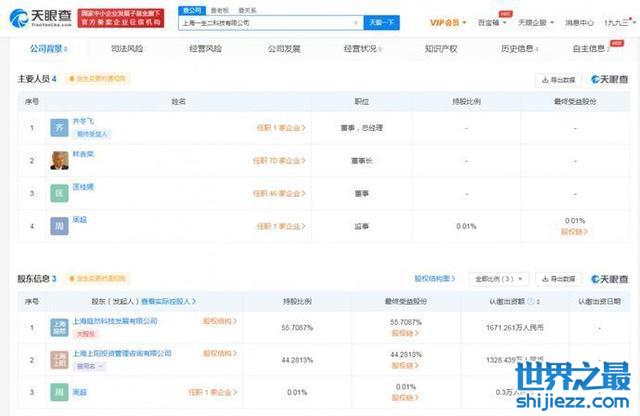Click 周超's avatar in the personnel table

[x=58, y=226]
